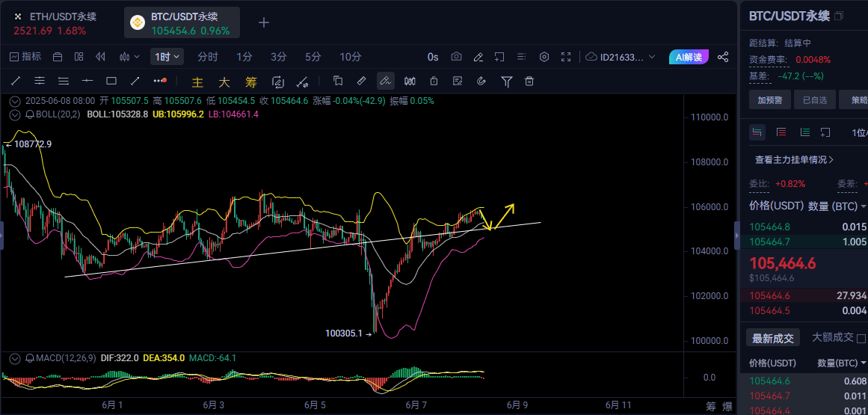Click the filter funnel icon
The height and width of the screenshot is (415, 868).
(x=506, y=81)
